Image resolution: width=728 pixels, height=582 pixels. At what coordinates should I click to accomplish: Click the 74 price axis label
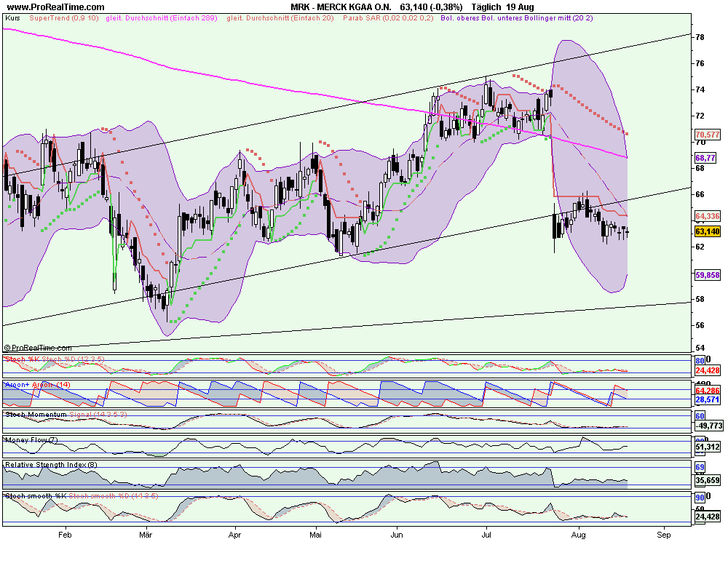700,89
